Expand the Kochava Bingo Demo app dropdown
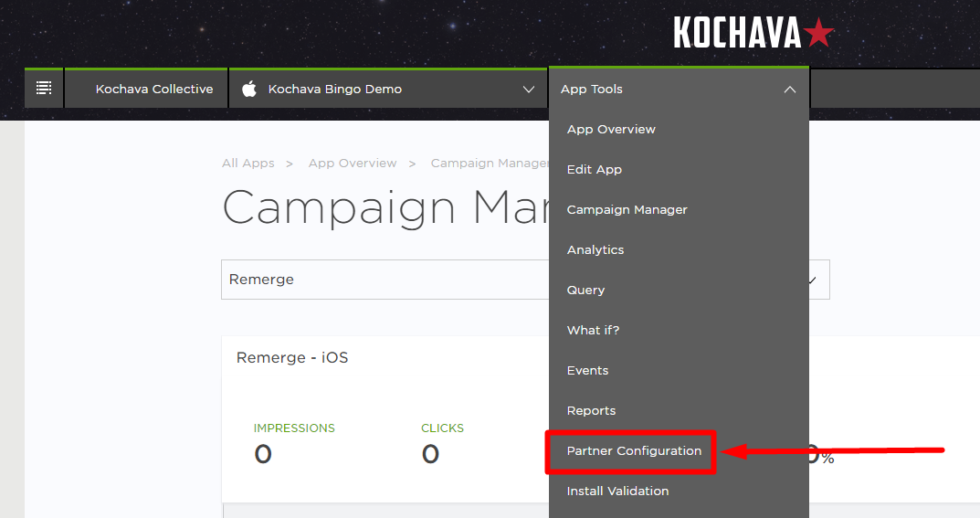 point(529,90)
